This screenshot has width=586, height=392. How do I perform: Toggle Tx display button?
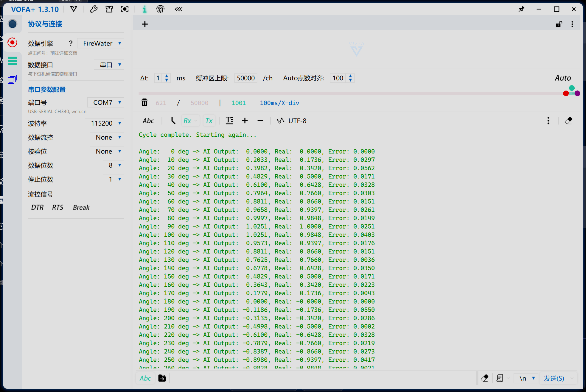tap(209, 121)
